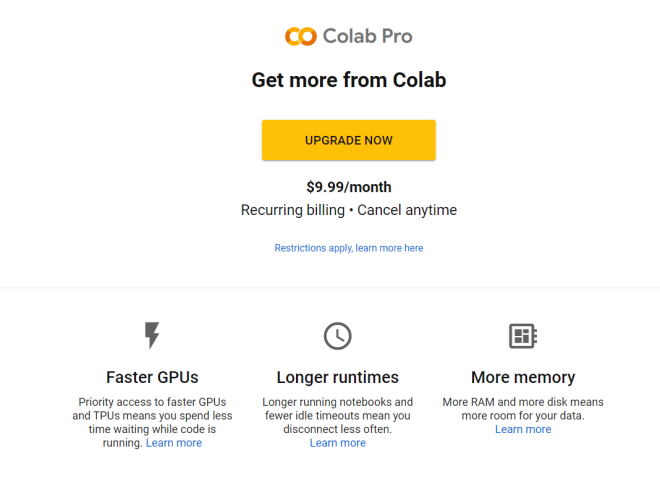Select the $9.99/month price text
The width and height of the screenshot is (660, 480).
point(349,187)
